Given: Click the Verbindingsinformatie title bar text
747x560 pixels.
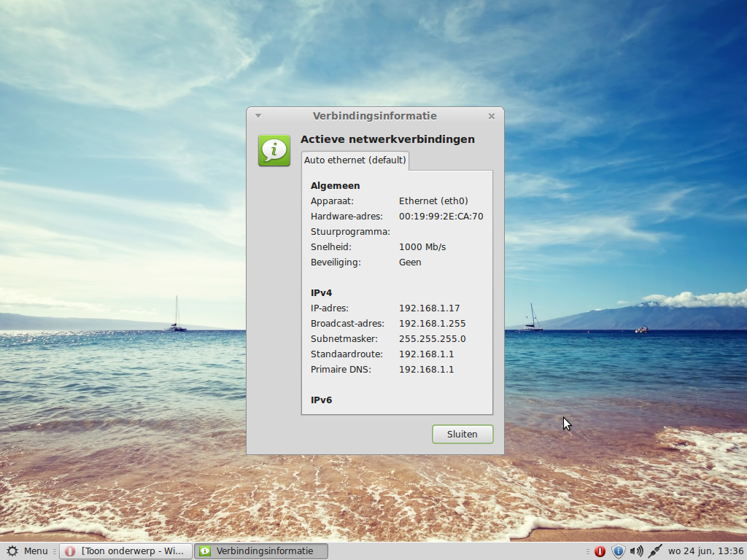Looking at the screenshot, I should click(x=374, y=116).
